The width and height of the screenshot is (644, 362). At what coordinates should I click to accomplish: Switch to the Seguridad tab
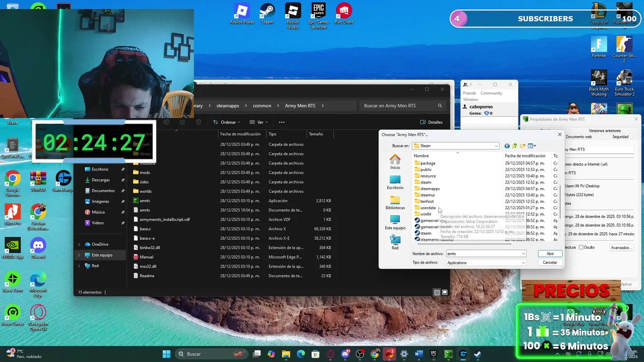point(620,137)
